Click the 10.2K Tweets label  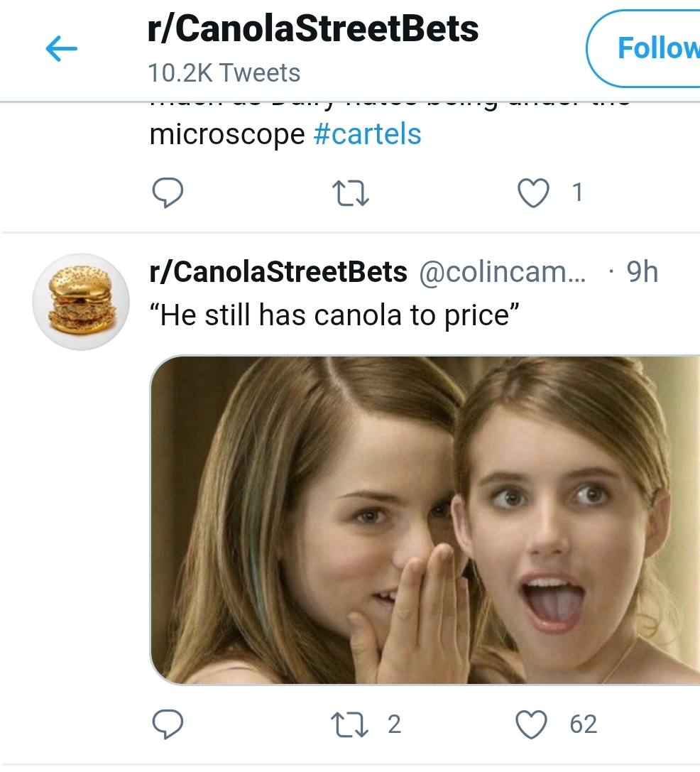224,73
